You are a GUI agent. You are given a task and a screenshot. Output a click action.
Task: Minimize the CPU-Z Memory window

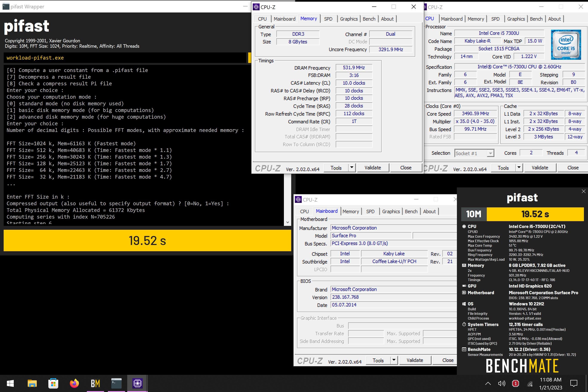(x=374, y=7)
